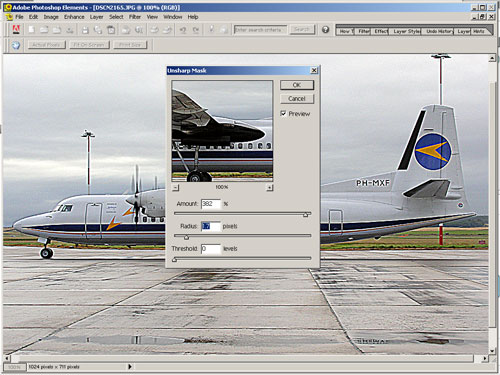Select the globe icon in options bar
This screenshot has height=375, width=500.
pos(16,45)
